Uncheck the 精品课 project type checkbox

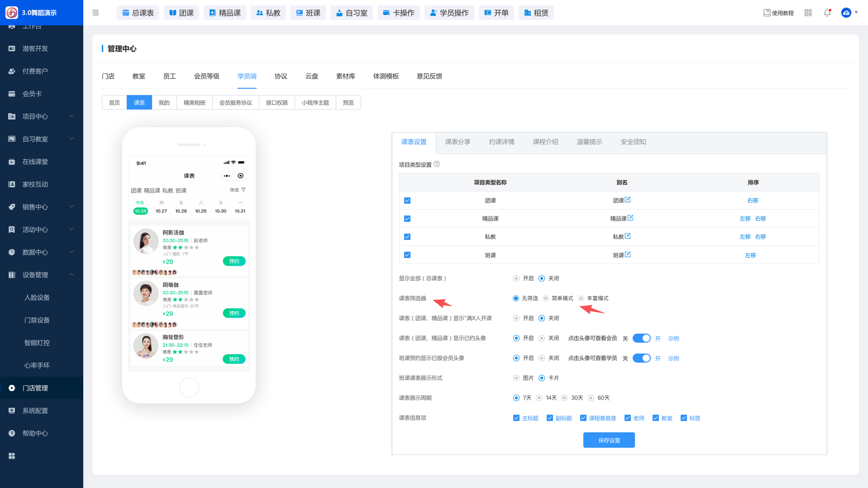coord(407,219)
